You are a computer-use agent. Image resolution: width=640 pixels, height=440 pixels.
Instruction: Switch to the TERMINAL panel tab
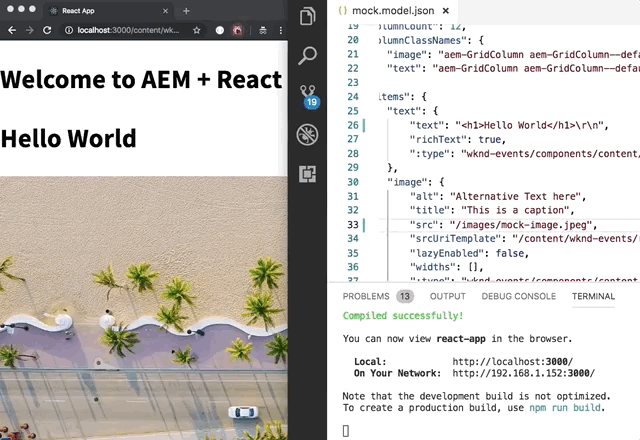593,296
